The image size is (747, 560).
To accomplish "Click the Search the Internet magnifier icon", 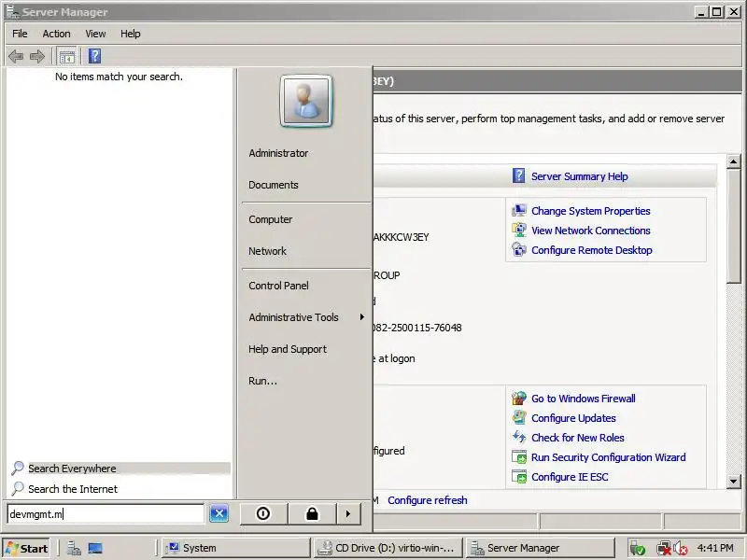I will pos(18,488).
